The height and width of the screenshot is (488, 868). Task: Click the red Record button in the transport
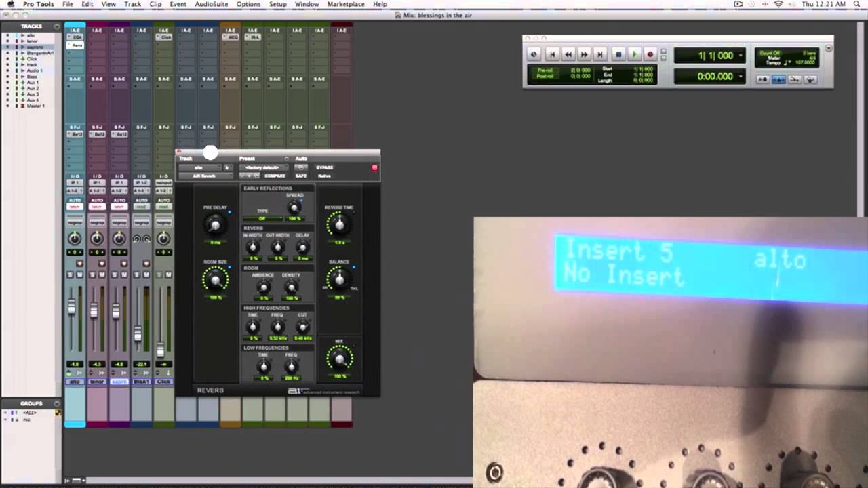point(650,54)
